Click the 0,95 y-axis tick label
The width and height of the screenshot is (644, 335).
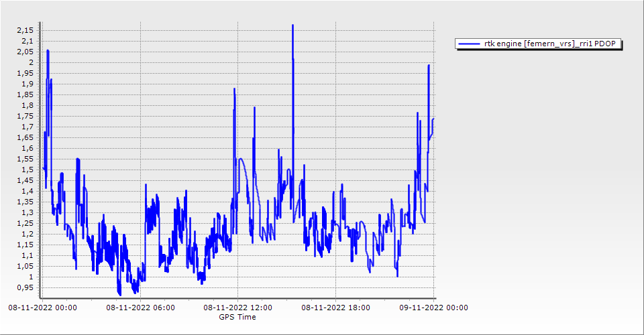(25, 287)
